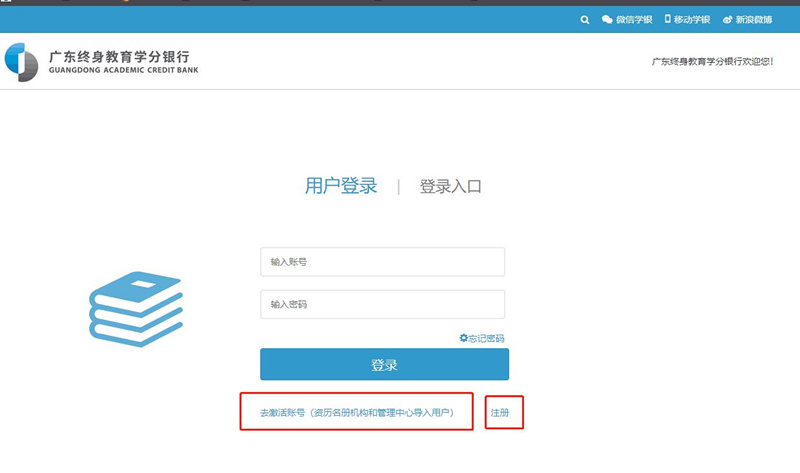
Task: Click the 广东终身教育学分银行欢迎您 welcome message
Action: 712,61
